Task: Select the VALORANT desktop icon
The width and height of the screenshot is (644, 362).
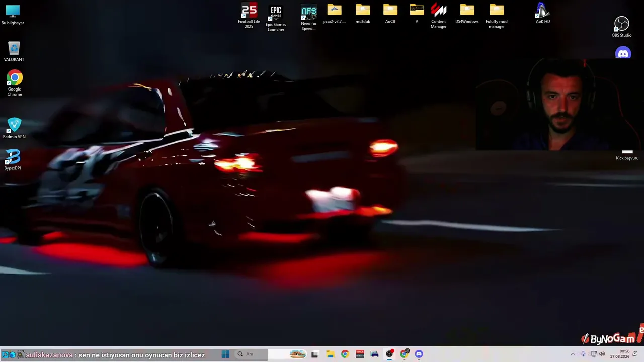Action: 14,51
